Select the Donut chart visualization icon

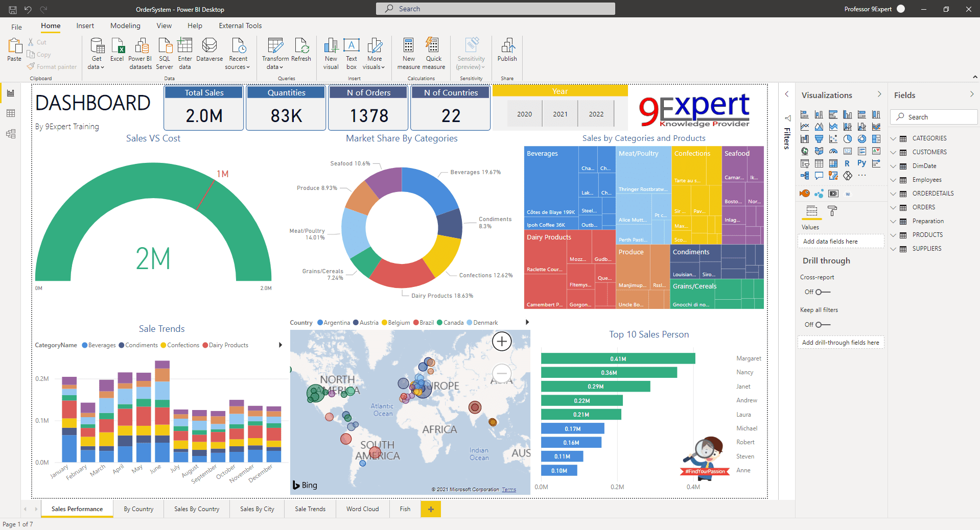862,139
